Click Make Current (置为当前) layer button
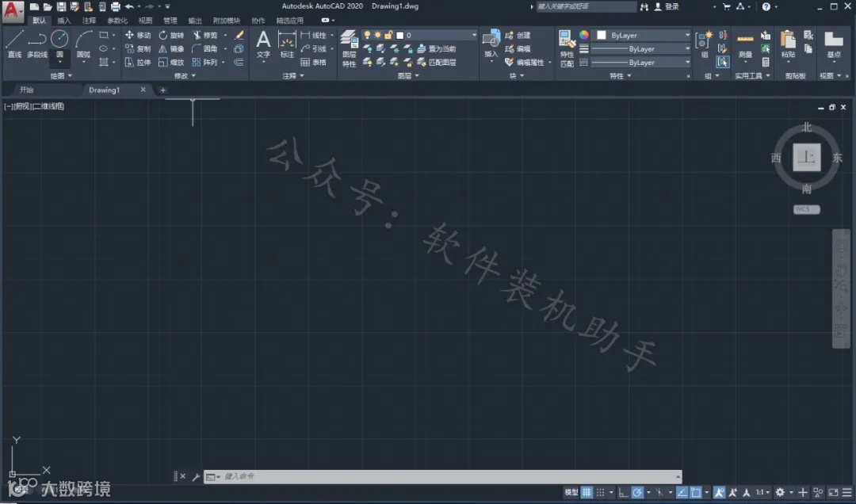 tap(437, 48)
